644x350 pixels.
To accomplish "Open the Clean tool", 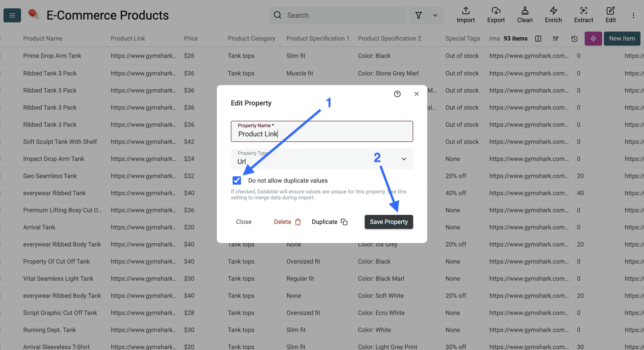I will (524, 15).
